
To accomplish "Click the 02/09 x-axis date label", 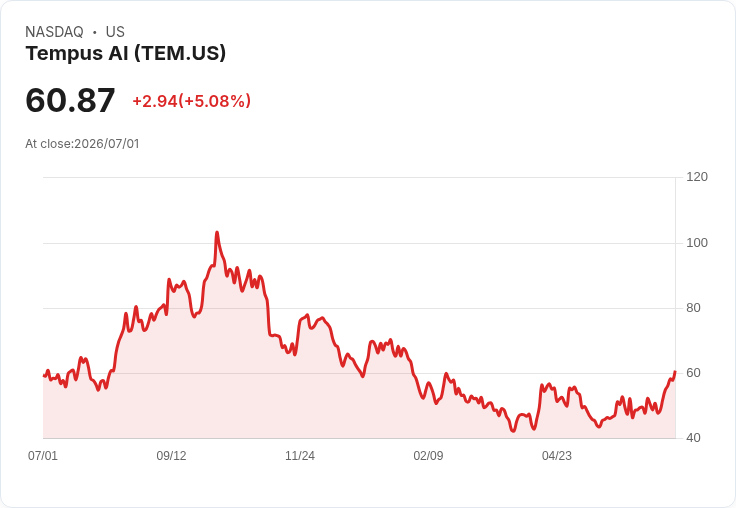I will (x=428, y=455).
